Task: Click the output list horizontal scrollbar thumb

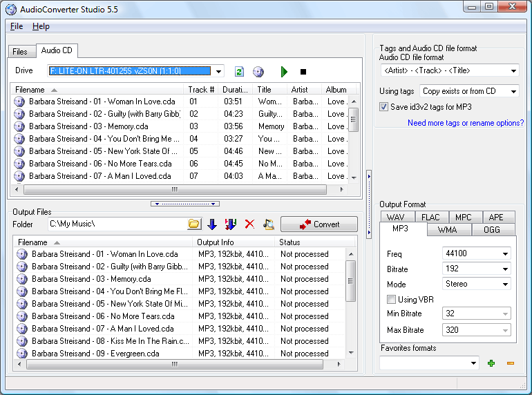Action: click(174, 364)
